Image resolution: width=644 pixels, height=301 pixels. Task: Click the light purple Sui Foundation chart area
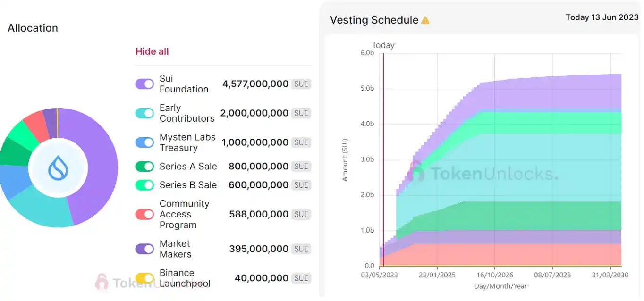pyautogui.click(x=543, y=94)
